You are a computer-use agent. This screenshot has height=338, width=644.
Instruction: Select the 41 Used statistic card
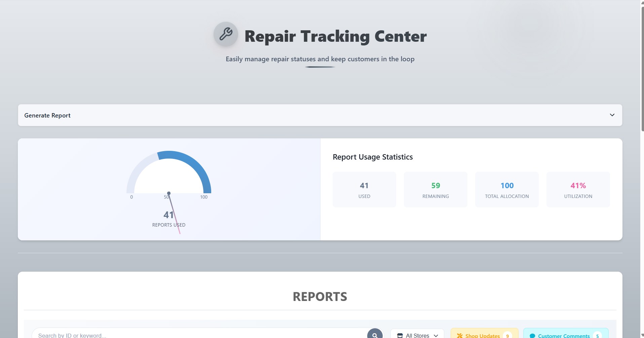364,190
